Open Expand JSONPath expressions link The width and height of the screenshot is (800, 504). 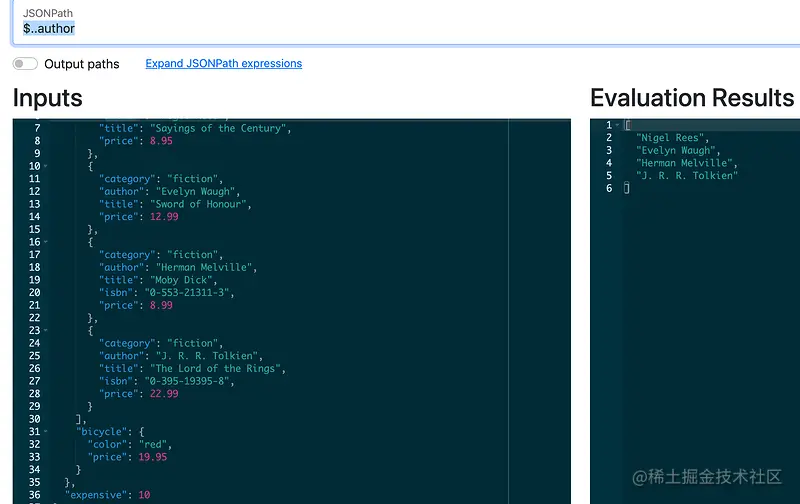pyautogui.click(x=223, y=63)
